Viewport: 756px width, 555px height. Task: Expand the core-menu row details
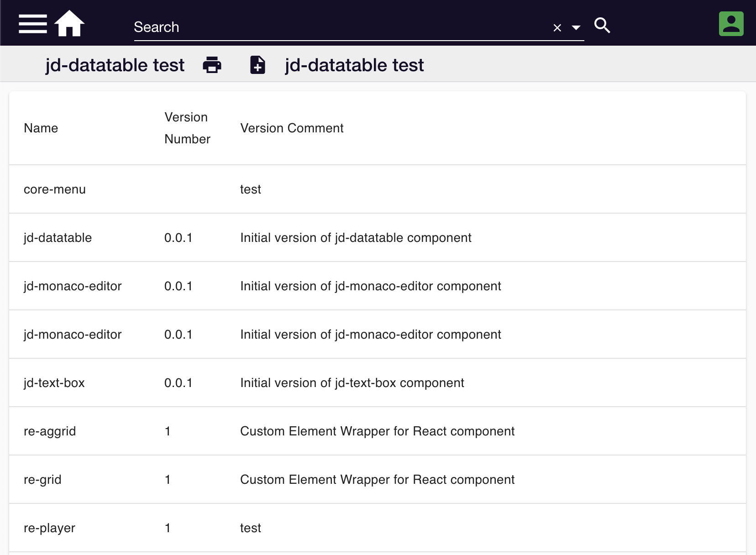tap(54, 189)
